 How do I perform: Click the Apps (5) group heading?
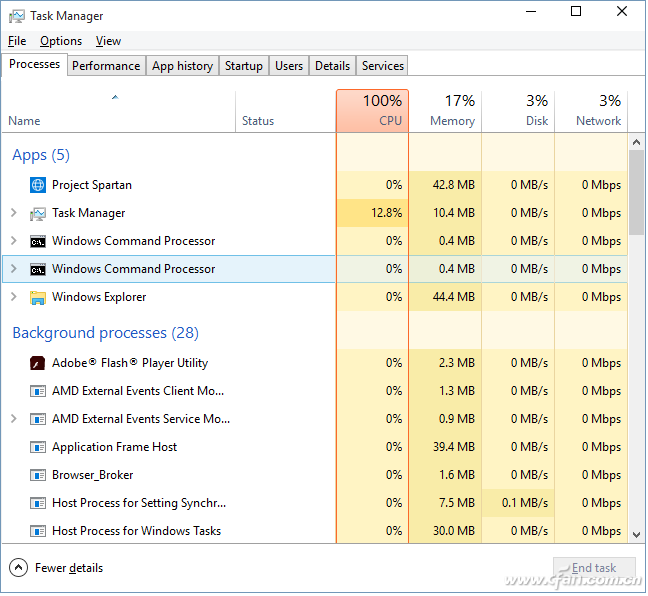(41, 156)
